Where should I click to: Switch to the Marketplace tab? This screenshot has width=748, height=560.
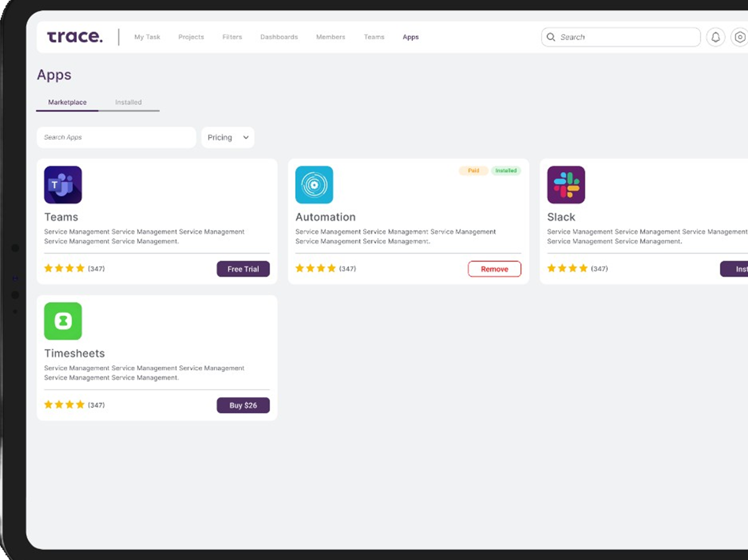point(67,102)
